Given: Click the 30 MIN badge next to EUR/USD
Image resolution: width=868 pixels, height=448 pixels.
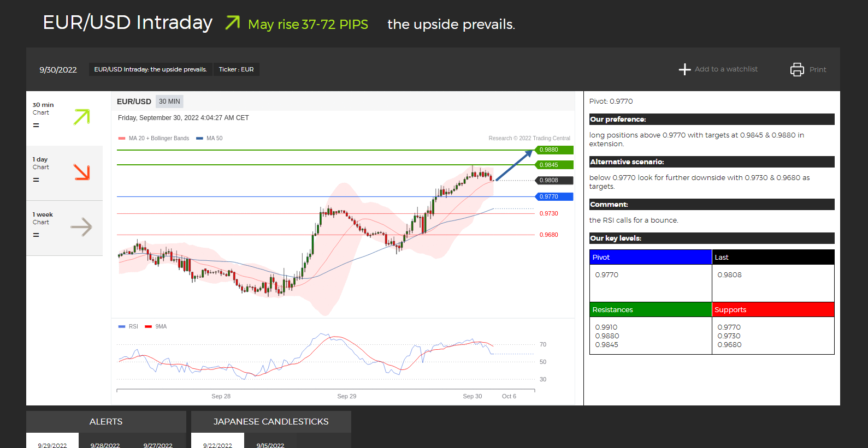Looking at the screenshot, I should coord(169,101).
